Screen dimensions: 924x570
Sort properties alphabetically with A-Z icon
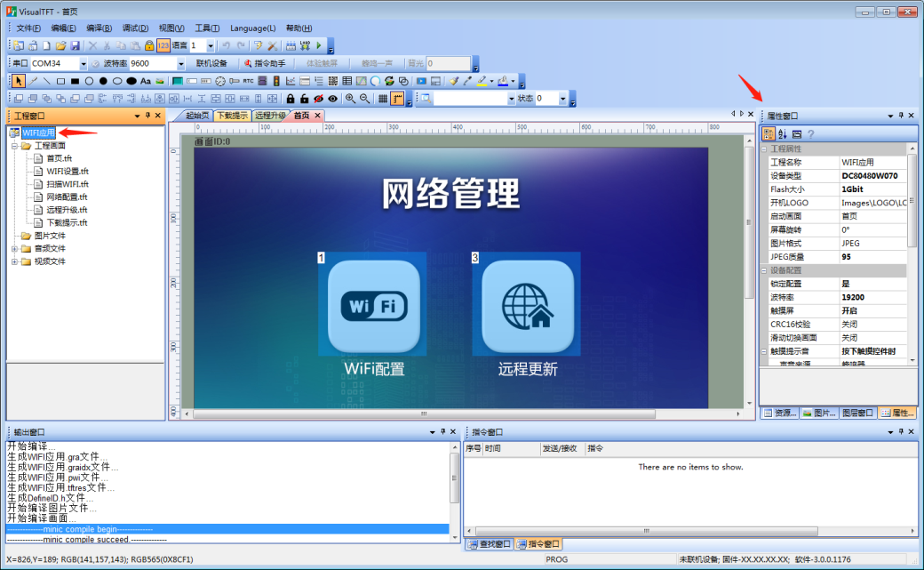[x=783, y=134]
